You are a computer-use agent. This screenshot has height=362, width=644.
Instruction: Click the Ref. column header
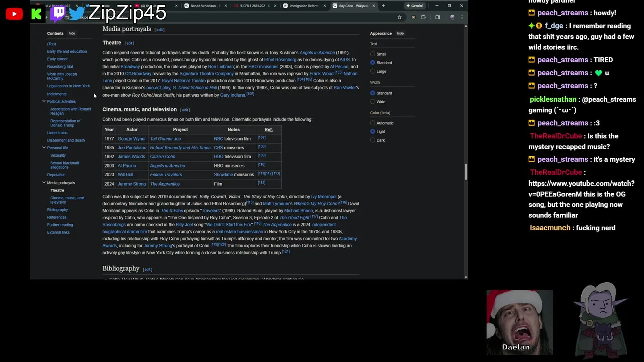click(269, 130)
